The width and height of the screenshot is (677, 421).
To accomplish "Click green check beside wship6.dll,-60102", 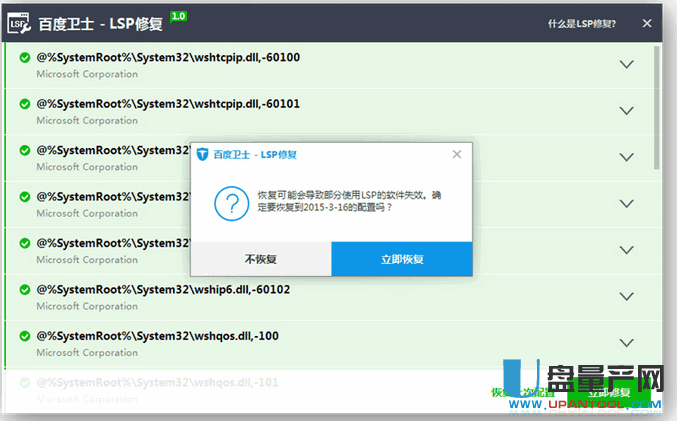I will click(x=25, y=289).
